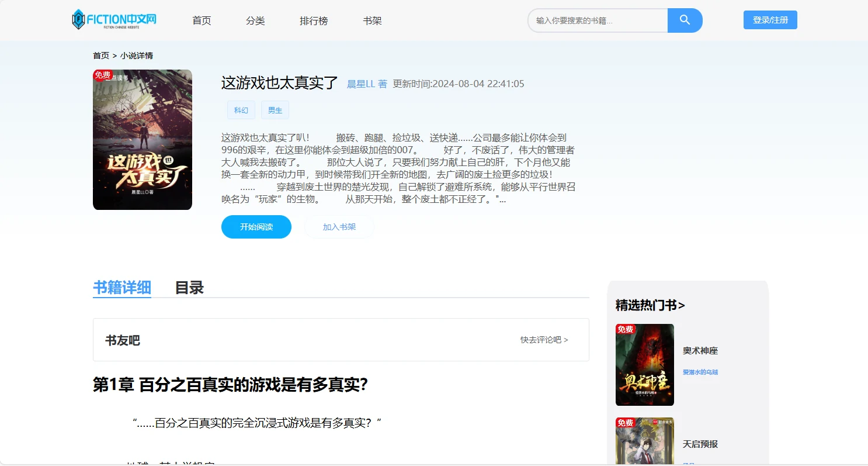This screenshot has height=466, width=868.
Task: Open author 晨星LL's link
Action: tap(367, 84)
